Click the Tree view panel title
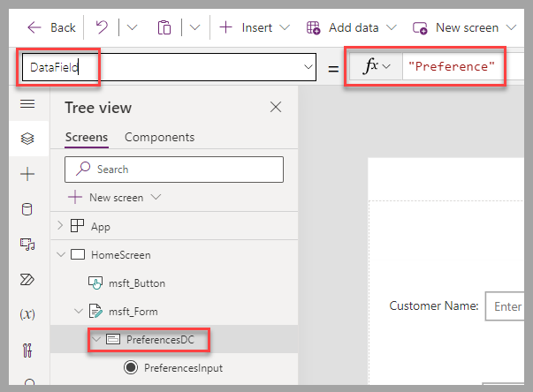533x392 pixels. pyautogui.click(x=98, y=108)
